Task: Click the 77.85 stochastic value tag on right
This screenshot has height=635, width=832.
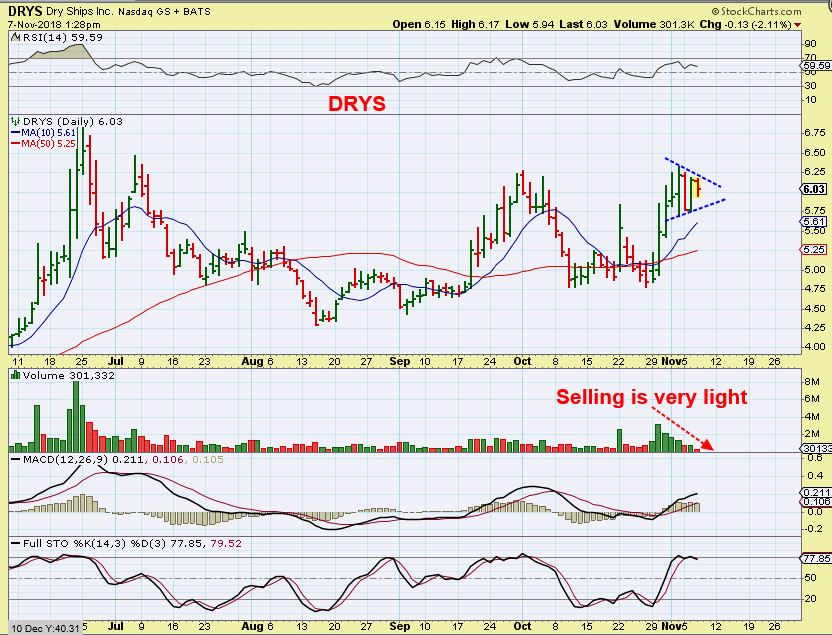Action: tap(816, 558)
